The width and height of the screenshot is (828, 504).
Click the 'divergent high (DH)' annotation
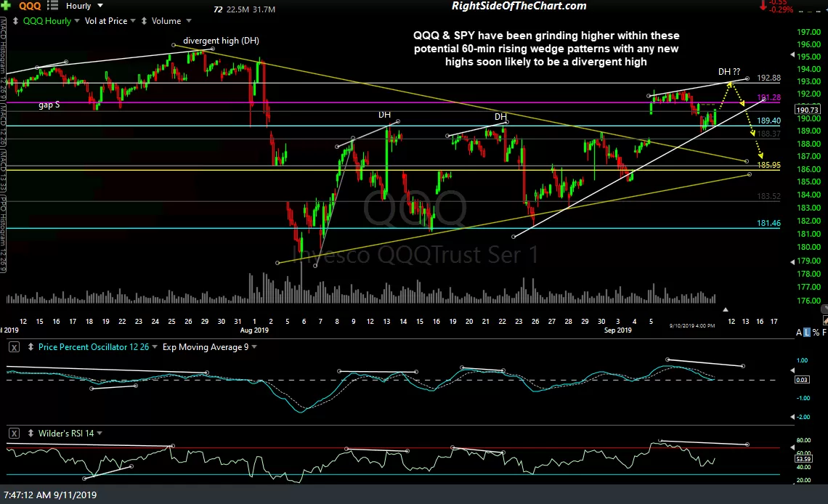[221, 41]
